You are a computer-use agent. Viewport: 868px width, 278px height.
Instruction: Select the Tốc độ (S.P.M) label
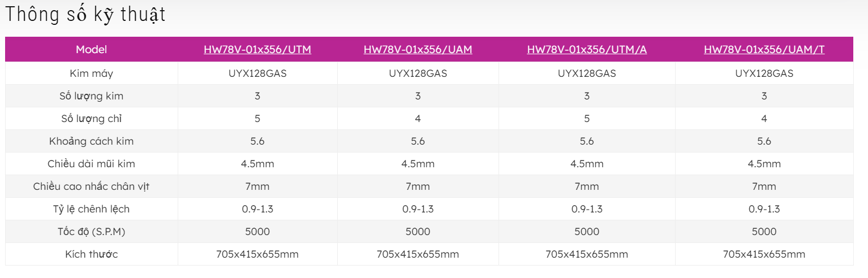(x=91, y=232)
